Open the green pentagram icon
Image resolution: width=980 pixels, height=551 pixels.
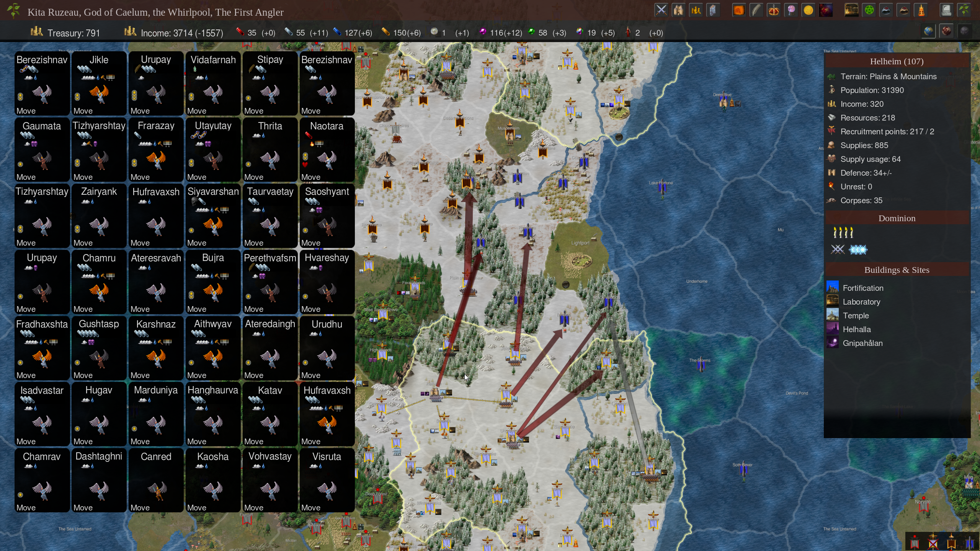pyautogui.click(x=869, y=10)
